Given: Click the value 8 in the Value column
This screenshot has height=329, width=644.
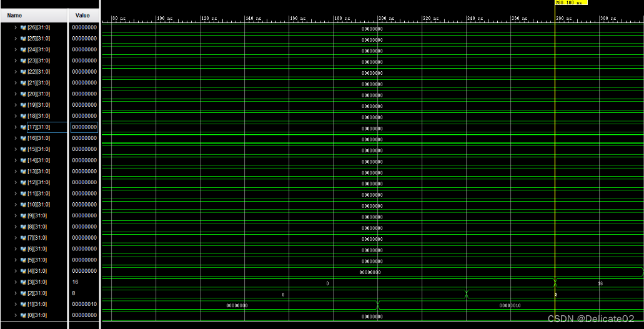Looking at the screenshot, I should tap(74, 293).
